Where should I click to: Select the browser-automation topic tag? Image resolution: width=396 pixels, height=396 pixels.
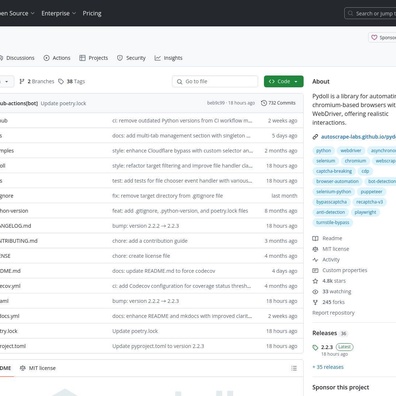point(337,181)
